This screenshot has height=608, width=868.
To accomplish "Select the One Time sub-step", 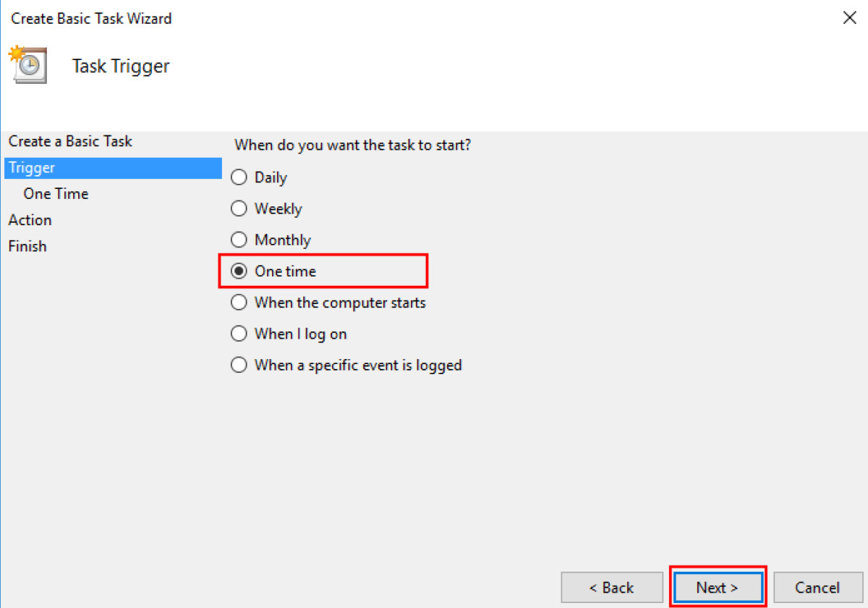I will coord(56,193).
